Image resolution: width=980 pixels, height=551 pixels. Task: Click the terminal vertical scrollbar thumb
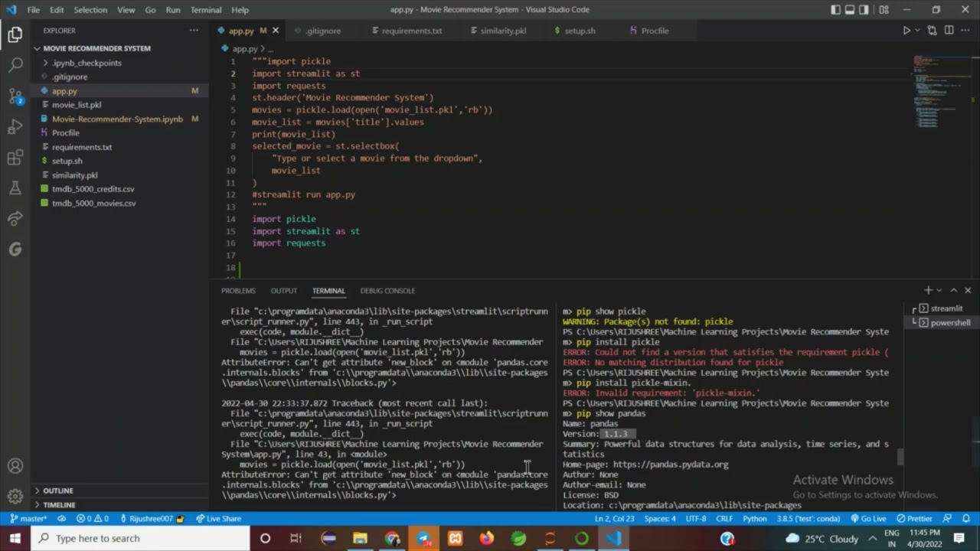tap(900, 457)
